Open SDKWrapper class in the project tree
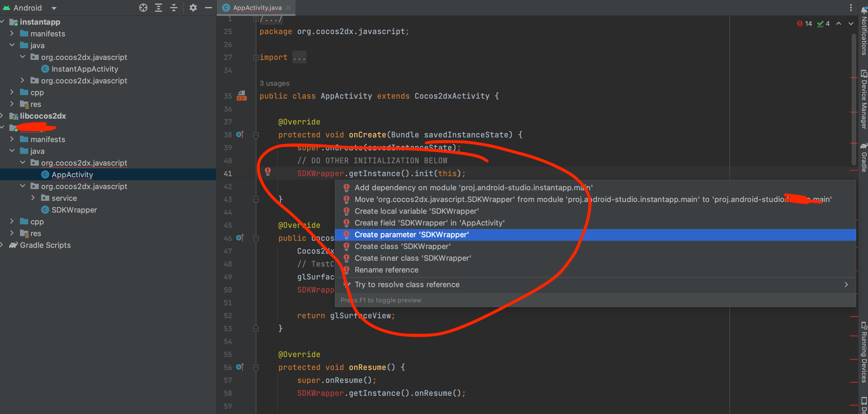 point(74,210)
